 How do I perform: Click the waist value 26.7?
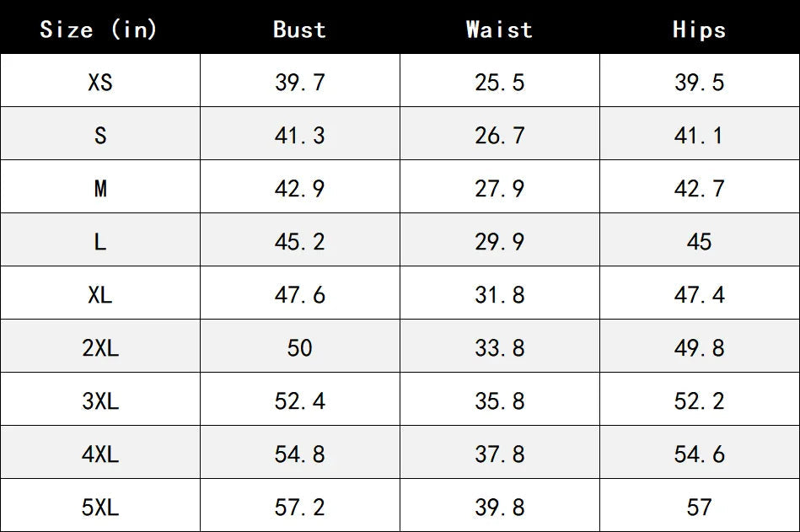pyautogui.click(x=500, y=135)
